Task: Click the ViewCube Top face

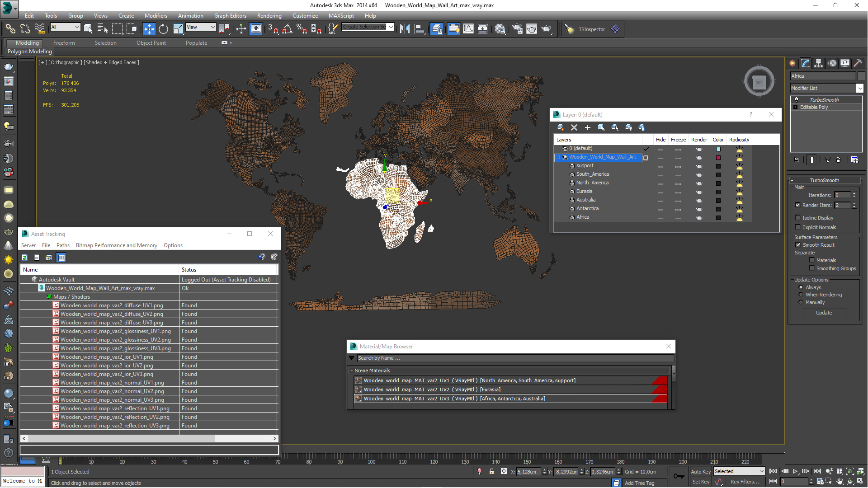Action: [x=759, y=82]
